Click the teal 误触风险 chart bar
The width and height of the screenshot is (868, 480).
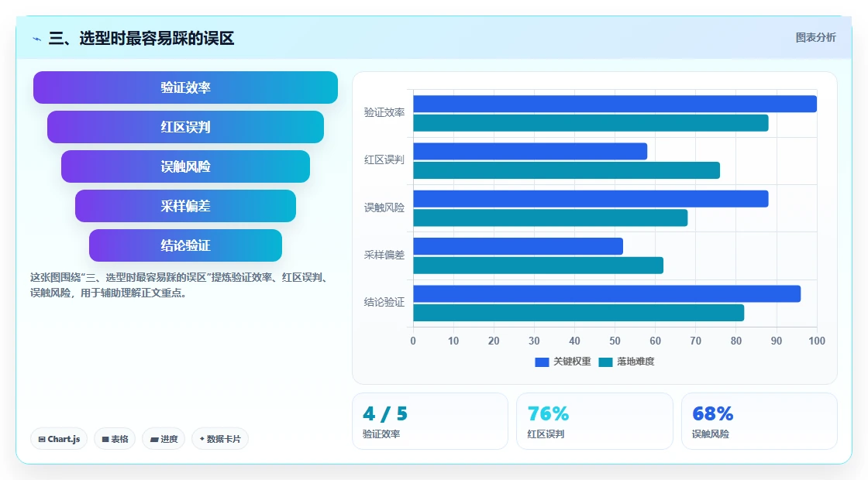[550, 218]
